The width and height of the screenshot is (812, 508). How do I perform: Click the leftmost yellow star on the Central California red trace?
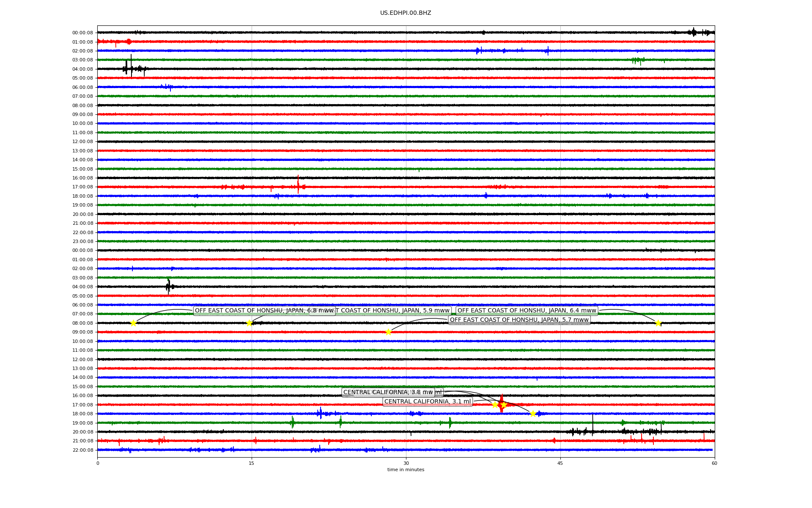point(495,405)
